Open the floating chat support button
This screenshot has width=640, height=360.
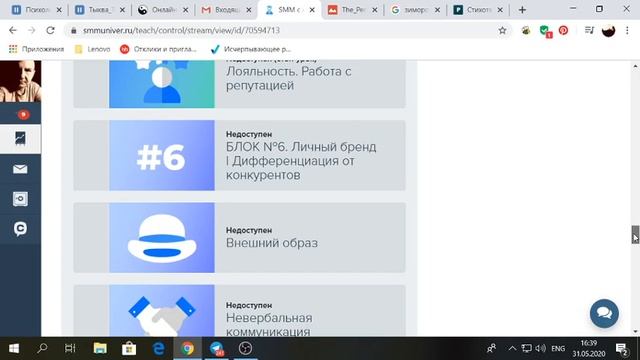[604, 313]
